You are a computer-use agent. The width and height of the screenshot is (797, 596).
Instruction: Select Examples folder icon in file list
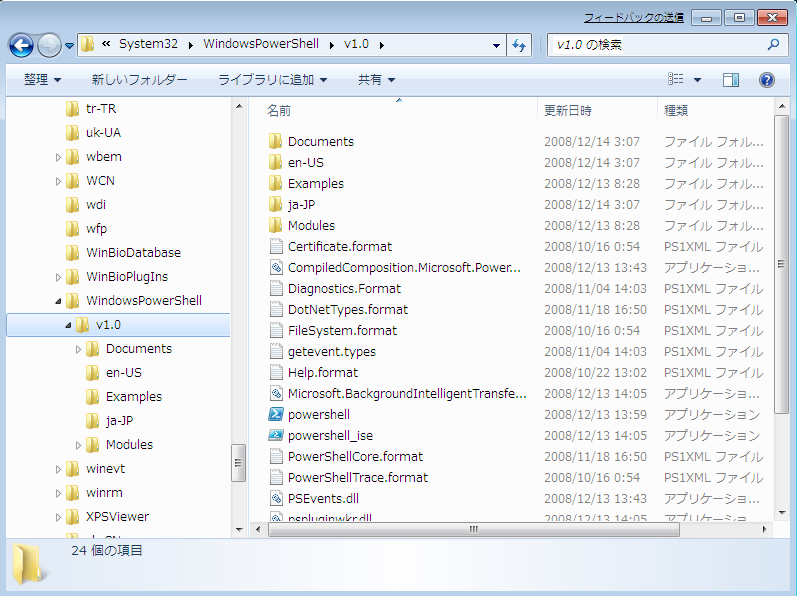[x=275, y=183]
